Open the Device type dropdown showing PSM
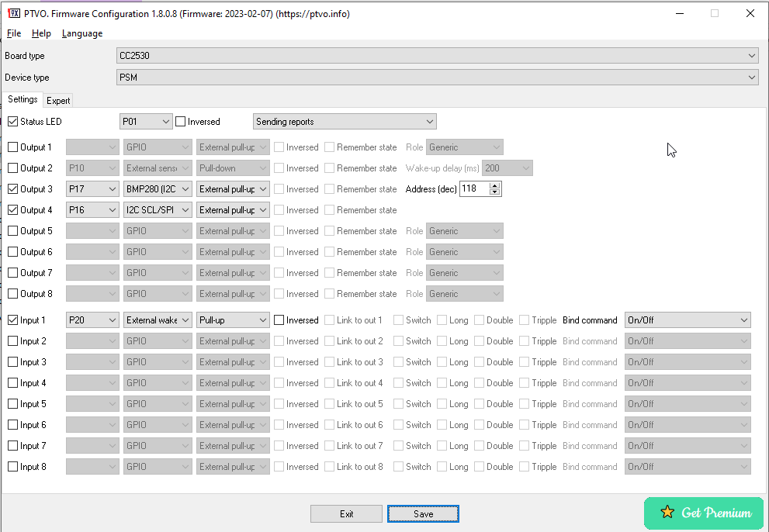Viewport: 769px width, 532px height. (x=750, y=78)
